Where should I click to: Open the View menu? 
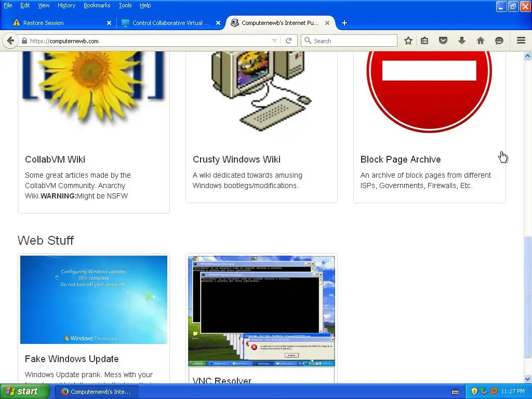coord(44,5)
